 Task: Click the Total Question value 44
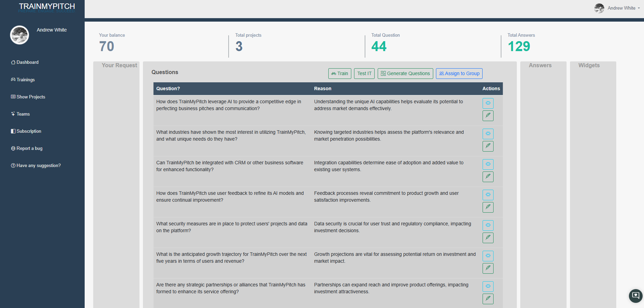coord(379,46)
